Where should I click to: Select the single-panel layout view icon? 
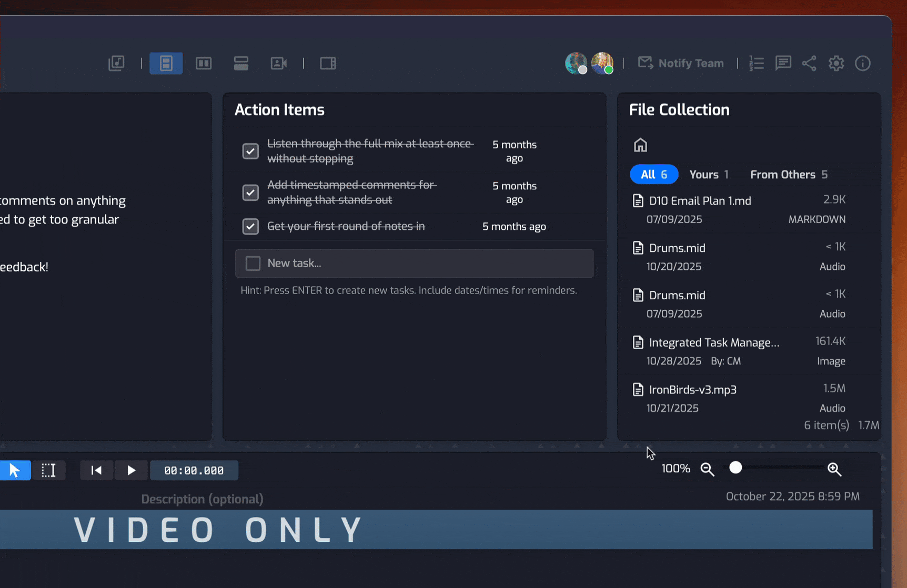click(x=166, y=63)
